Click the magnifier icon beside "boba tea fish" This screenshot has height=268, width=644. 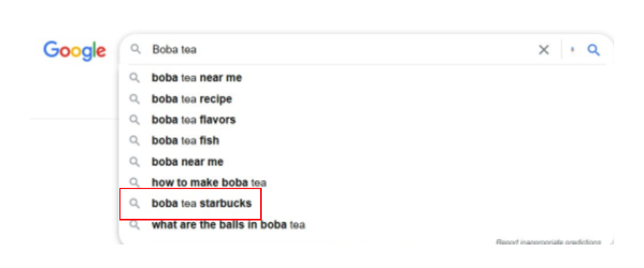(135, 140)
